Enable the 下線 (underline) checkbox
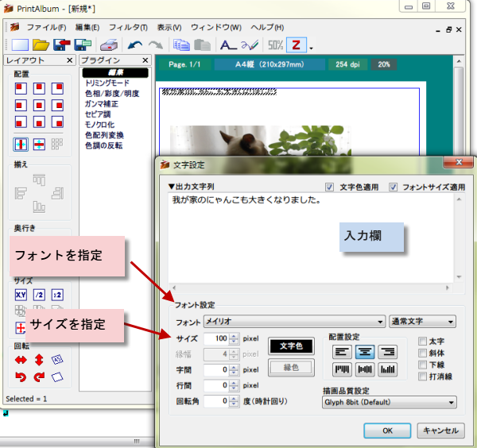477x448 pixels. (x=423, y=365)
